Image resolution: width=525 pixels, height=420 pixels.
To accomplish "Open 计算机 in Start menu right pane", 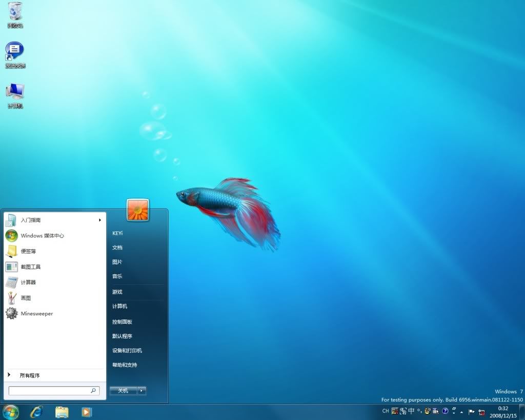I will (119, 306).
